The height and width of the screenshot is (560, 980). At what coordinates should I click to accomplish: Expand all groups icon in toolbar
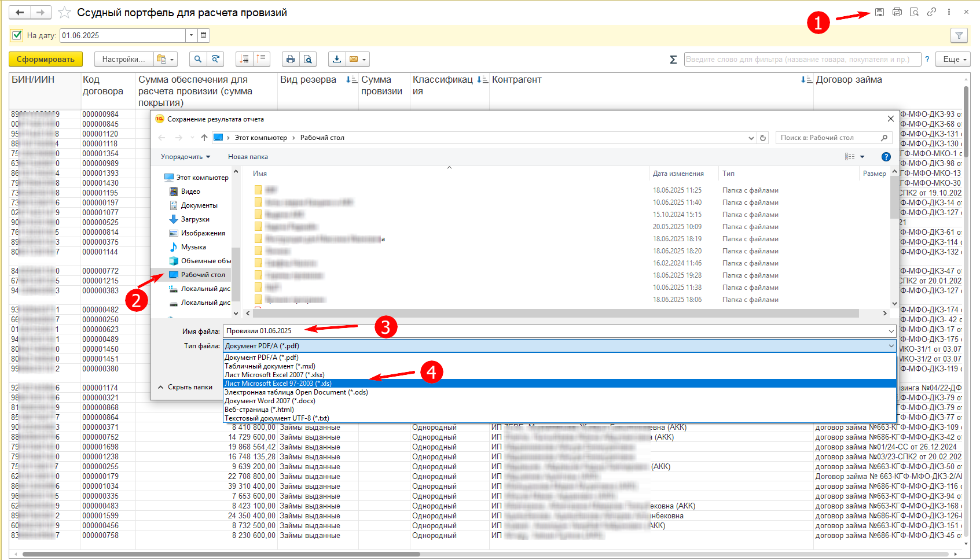(x=244, y=59)
